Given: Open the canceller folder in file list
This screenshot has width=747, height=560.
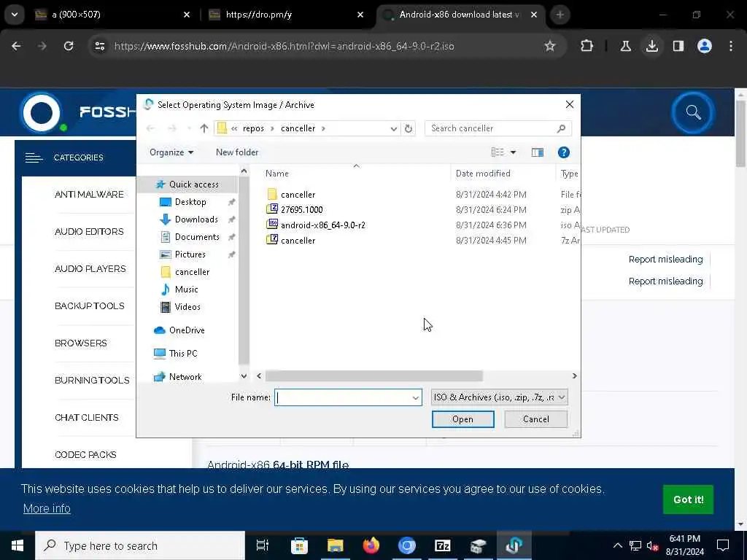Looking at the screenshot, I should tap(298, 194).
